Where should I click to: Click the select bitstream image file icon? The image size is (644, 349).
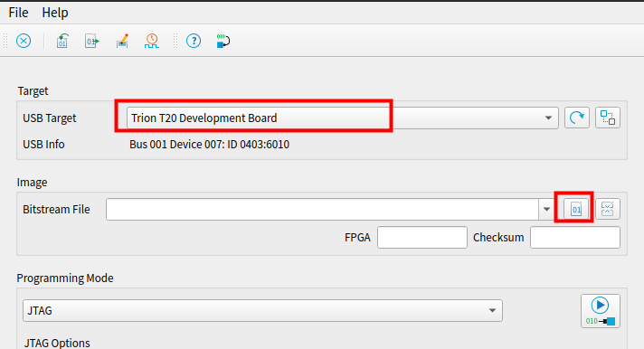[x=576, y=210]
